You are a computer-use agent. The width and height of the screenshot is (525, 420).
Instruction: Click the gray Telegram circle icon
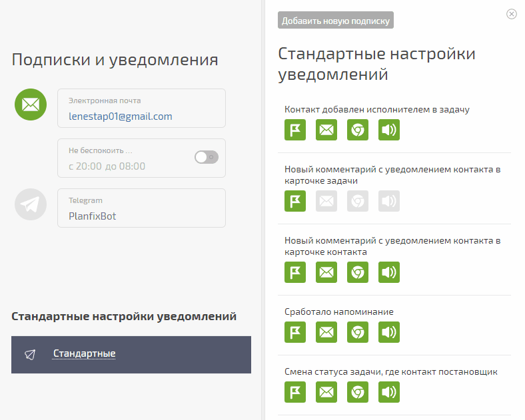(31, 204)
